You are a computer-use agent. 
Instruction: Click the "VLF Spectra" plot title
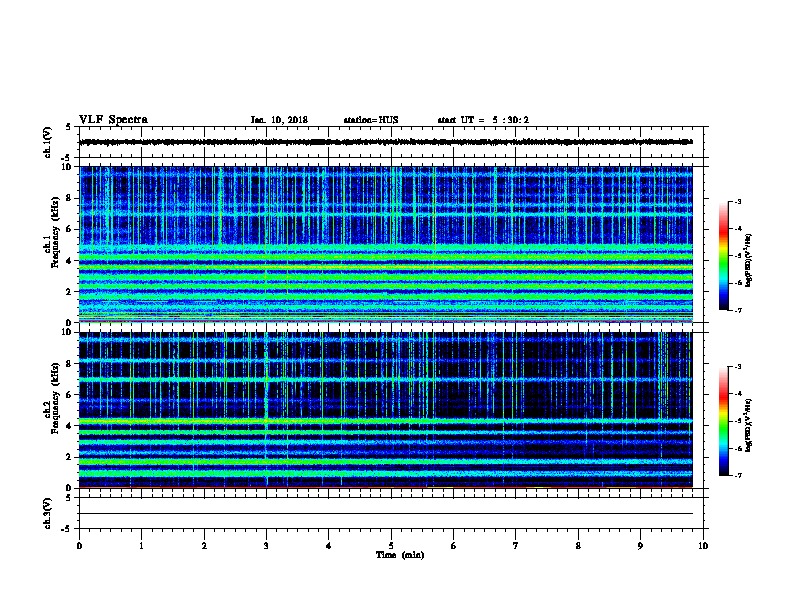point(113,120)
